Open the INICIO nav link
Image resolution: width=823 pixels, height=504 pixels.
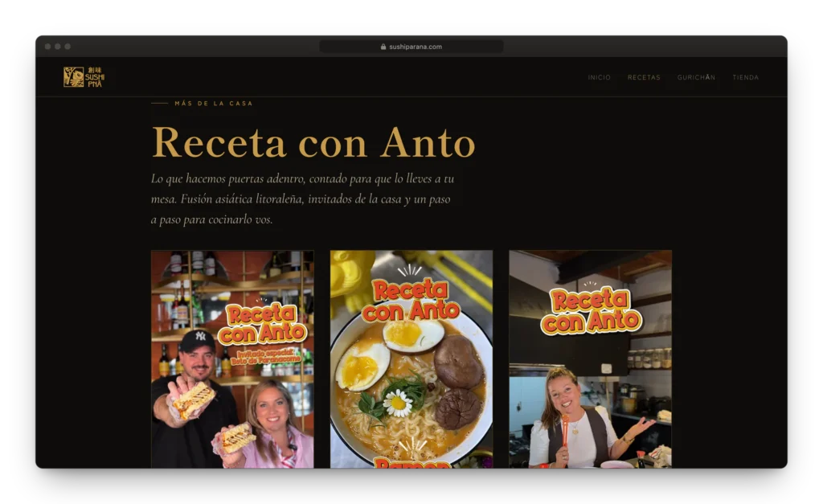coord(599,77)
